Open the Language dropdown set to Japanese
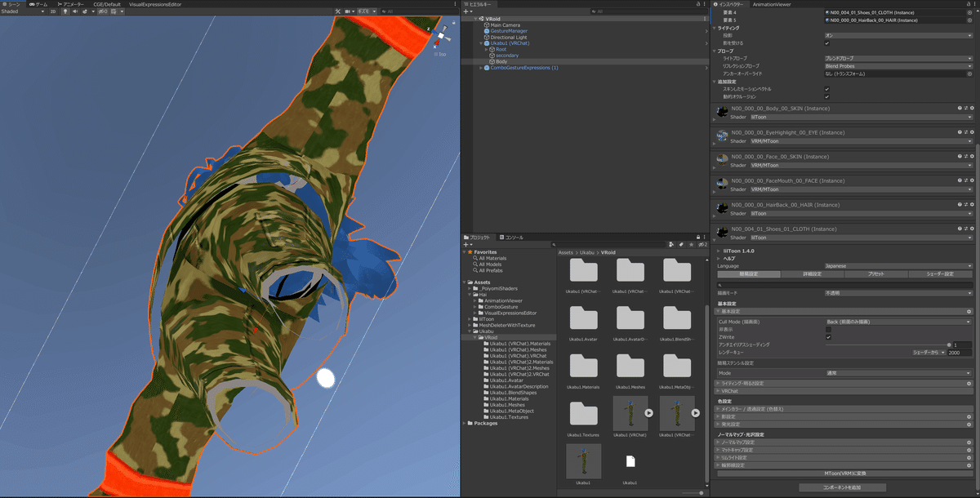This screenshot has height=498, width=980. [x=898, y=266]
